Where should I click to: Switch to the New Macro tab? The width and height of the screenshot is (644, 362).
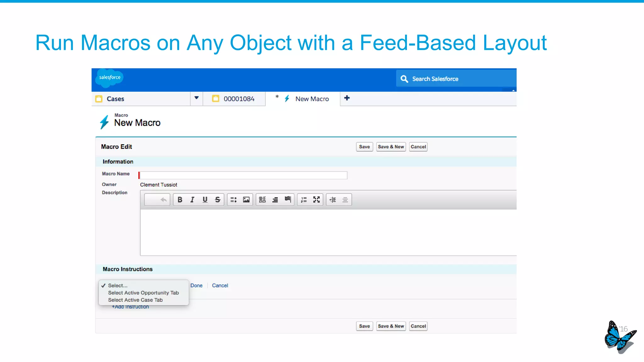click(x=303, y=99)
